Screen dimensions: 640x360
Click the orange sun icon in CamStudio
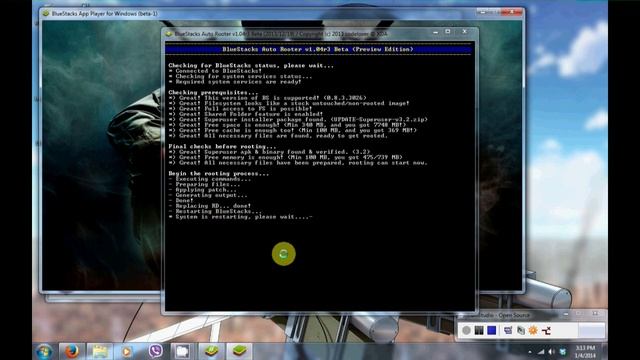533,330
